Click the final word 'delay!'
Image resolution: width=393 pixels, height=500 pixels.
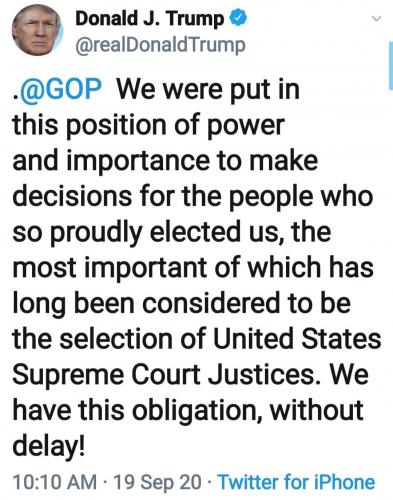coord(49,447)
